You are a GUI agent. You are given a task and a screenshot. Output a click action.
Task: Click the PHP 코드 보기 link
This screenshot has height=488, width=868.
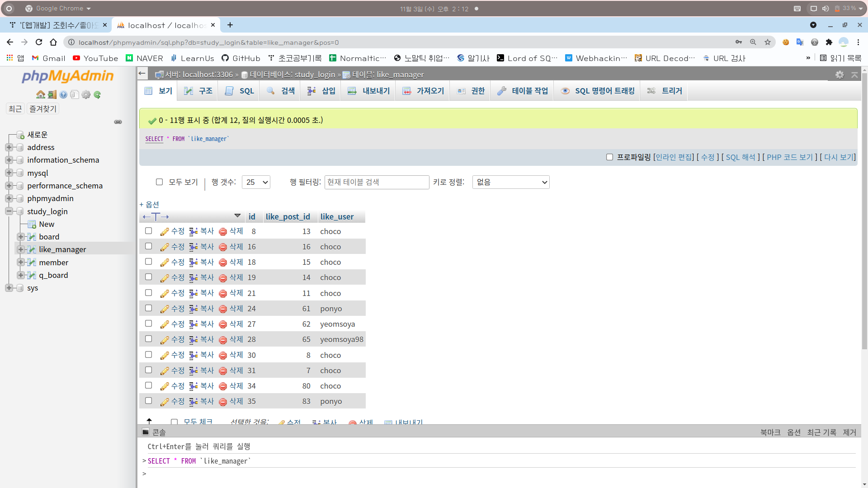click(789, 157)
